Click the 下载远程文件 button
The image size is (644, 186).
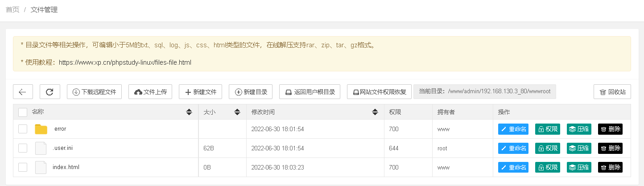tap(94, 92)
